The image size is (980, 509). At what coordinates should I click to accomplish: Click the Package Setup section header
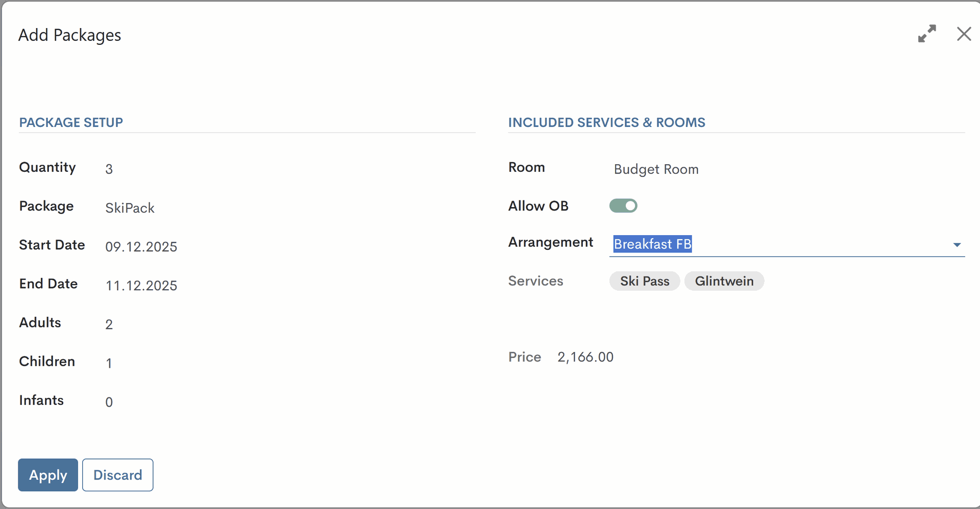(71, 122)
